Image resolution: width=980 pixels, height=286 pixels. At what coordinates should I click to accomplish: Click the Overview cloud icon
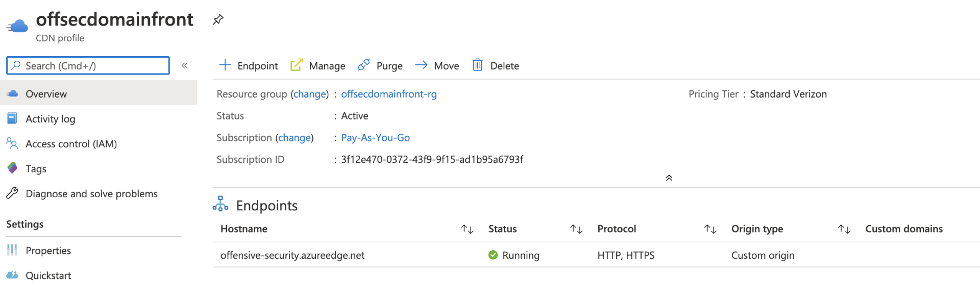(12, 93)
